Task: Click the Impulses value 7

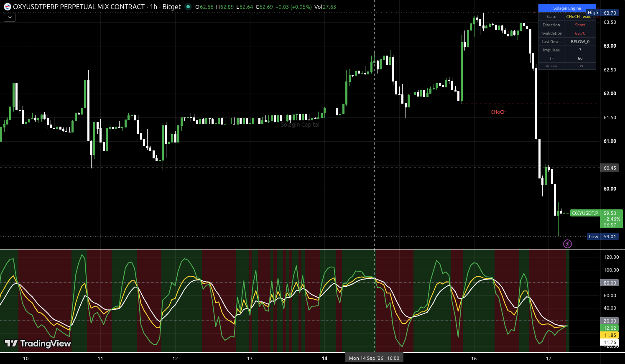Action: pos(580,50)
